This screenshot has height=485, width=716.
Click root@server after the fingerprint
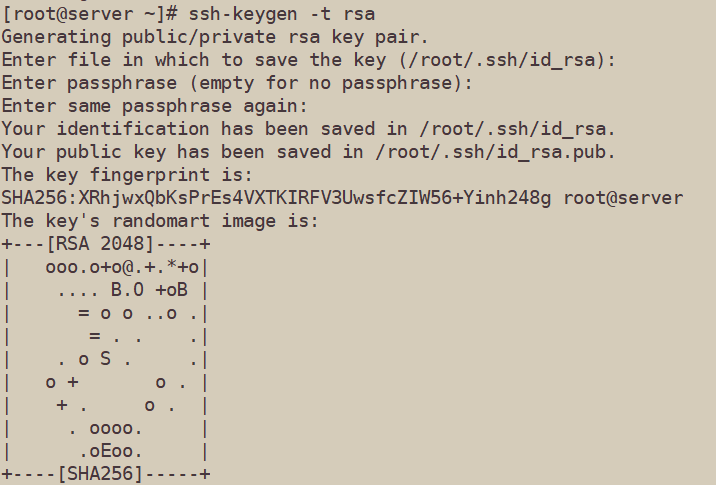[x=623, y=198]
